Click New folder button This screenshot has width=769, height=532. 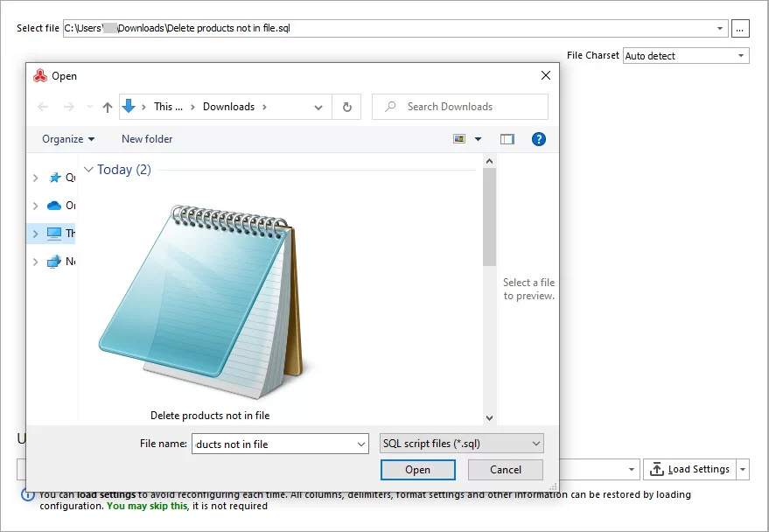point(147,139)
